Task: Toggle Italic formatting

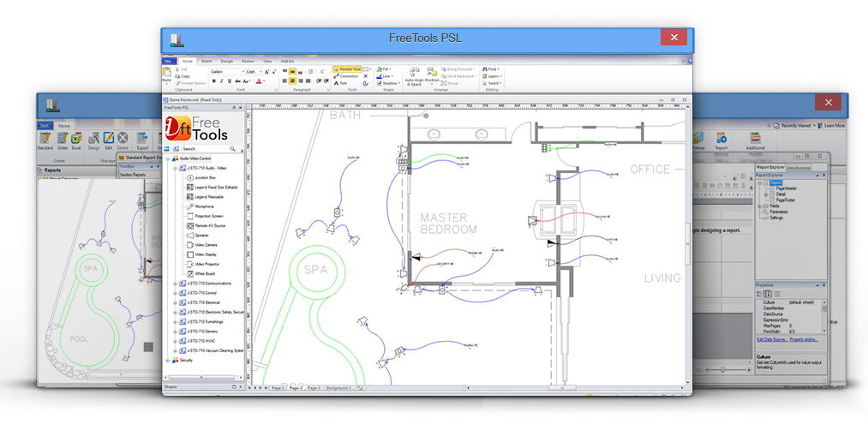Action: [x=221, y=81]
